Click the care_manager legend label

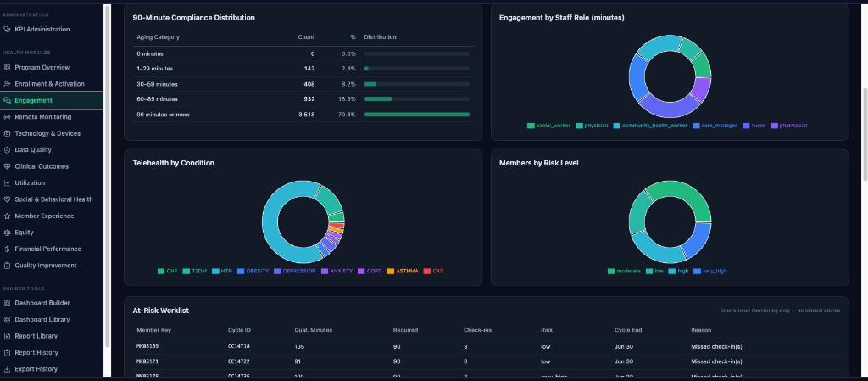pyautogui.click(x=719, y=126)
